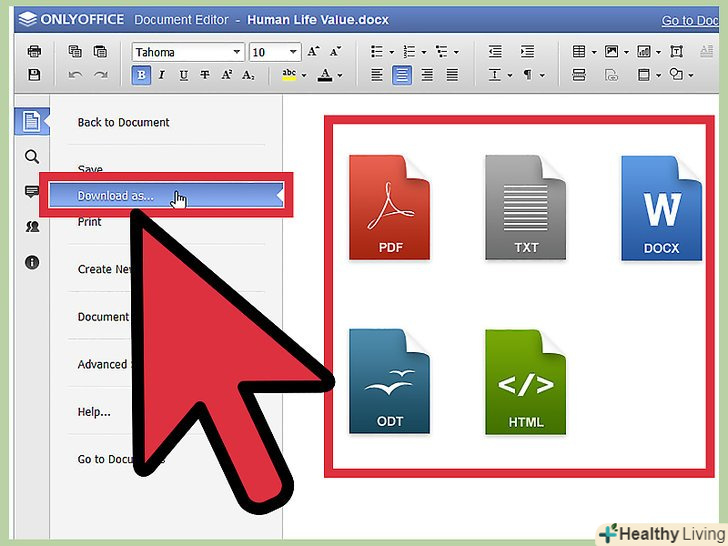This screenshot has width=728, height=546.
Task: Toggle Italic formatting
Action: 162,75
